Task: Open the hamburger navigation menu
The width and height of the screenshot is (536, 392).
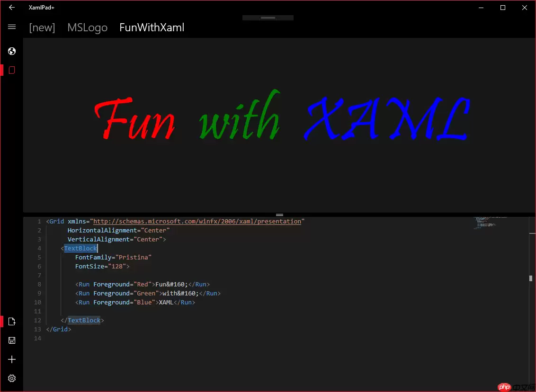Action: tap(12, 27)
